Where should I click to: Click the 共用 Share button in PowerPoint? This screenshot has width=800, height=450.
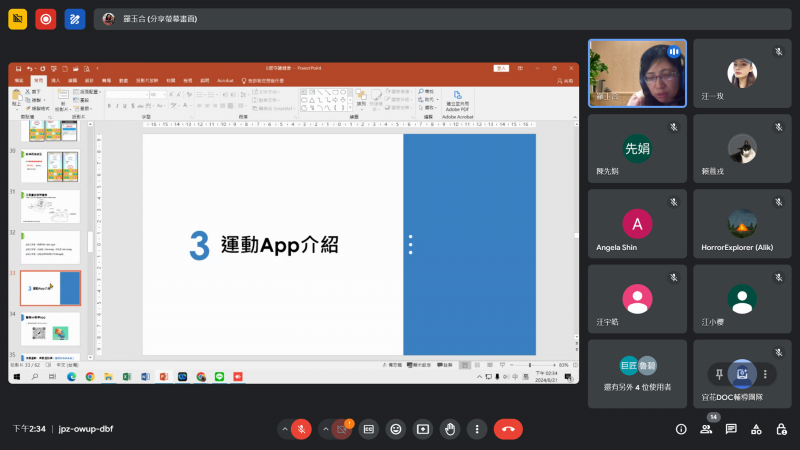coord(565,81)
